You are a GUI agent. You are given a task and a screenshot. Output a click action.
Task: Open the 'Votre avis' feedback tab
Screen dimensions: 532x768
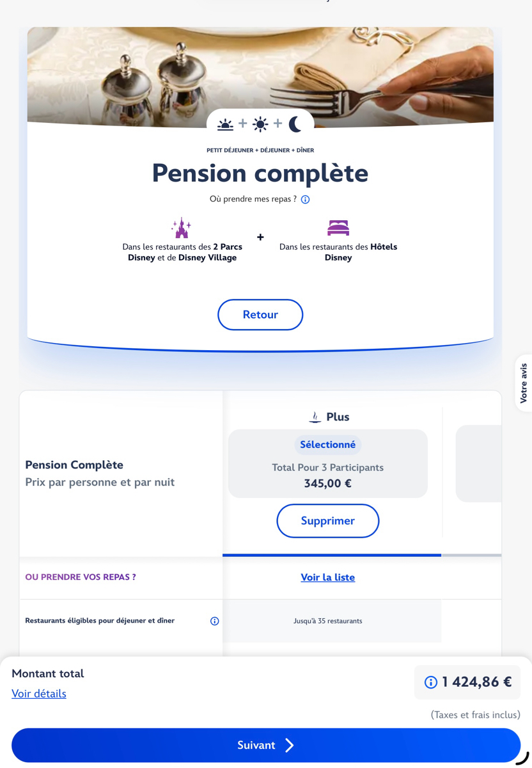524,383
